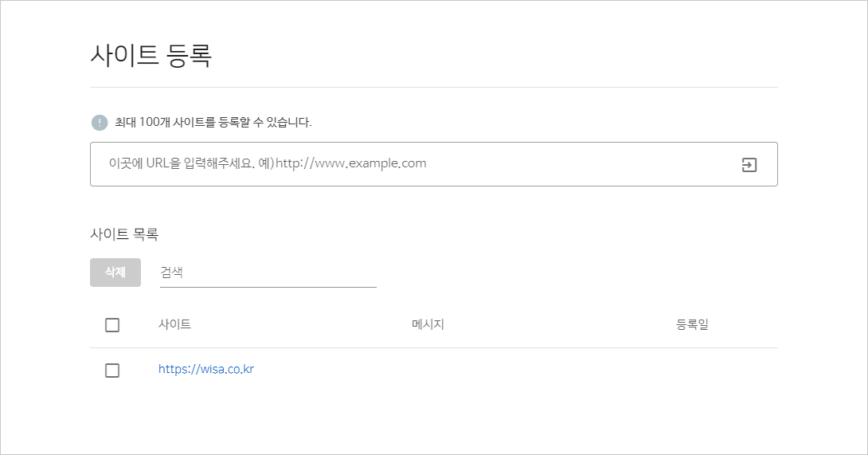Image resolution: width=868 pixels, height=455 pixels.
Task: Focus the URL input field
Action: [434, 164]
